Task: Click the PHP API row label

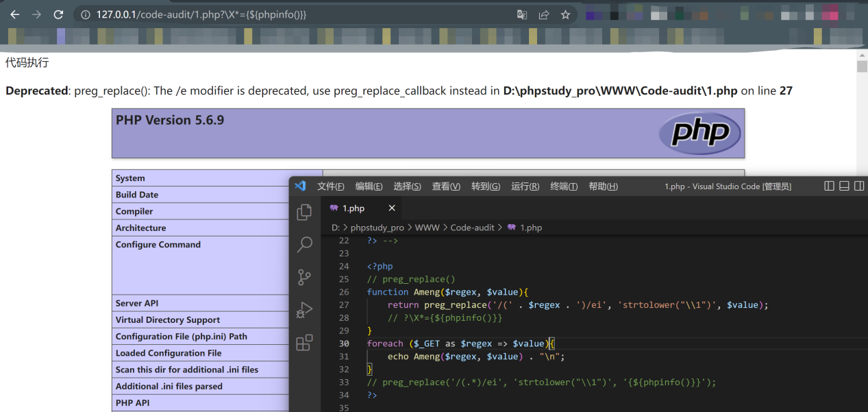Action: (132, 402)
